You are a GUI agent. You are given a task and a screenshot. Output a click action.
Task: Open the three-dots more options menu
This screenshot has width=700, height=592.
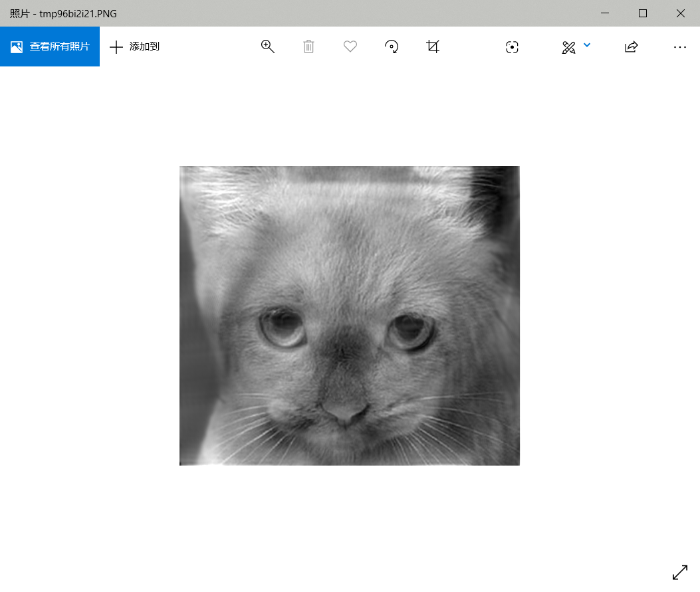point(679,47)
